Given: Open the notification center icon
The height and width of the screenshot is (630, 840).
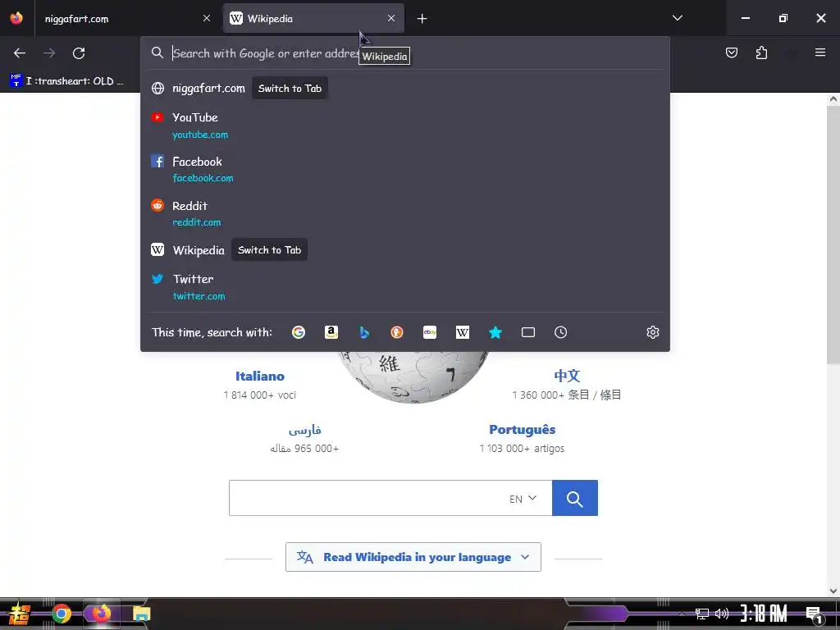Looking at the screenshot, I should [x=815, y=614].
